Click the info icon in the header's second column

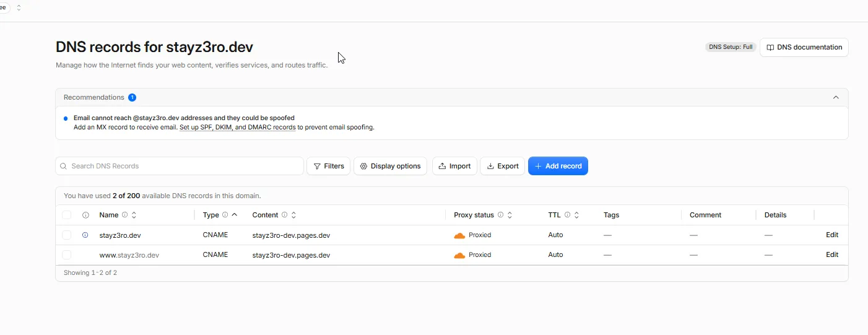click(85, 215)
